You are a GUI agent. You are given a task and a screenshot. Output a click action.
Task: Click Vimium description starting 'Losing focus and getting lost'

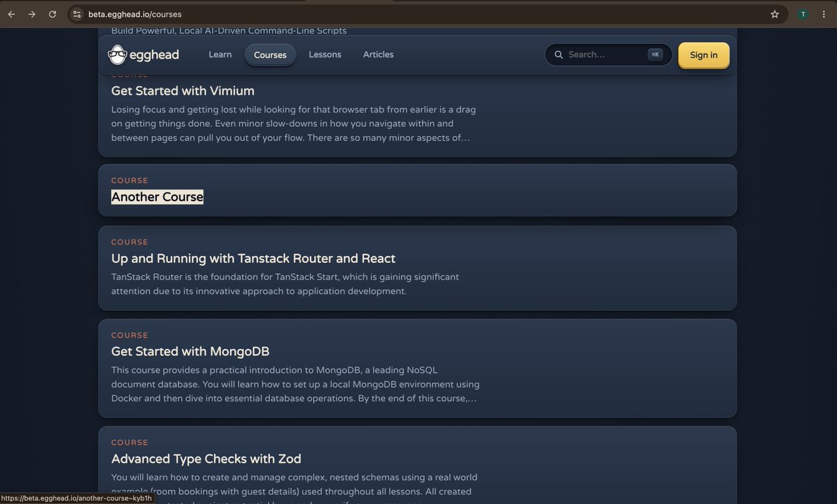point(294,123)
